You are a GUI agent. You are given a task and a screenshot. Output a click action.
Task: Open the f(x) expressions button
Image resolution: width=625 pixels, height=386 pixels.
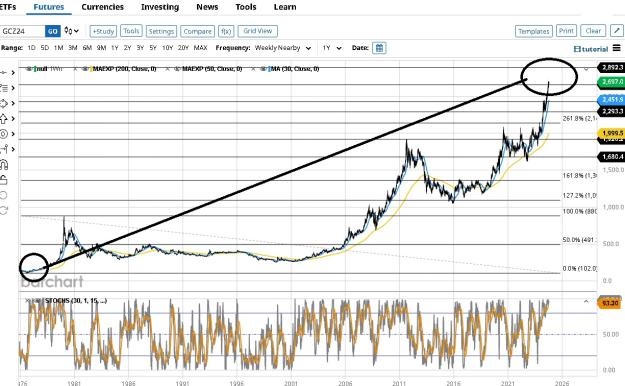[x=226, y=31]
